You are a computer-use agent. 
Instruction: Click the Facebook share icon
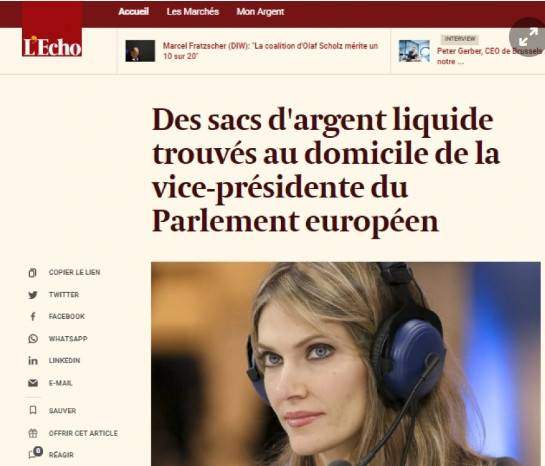click(33, 317)
